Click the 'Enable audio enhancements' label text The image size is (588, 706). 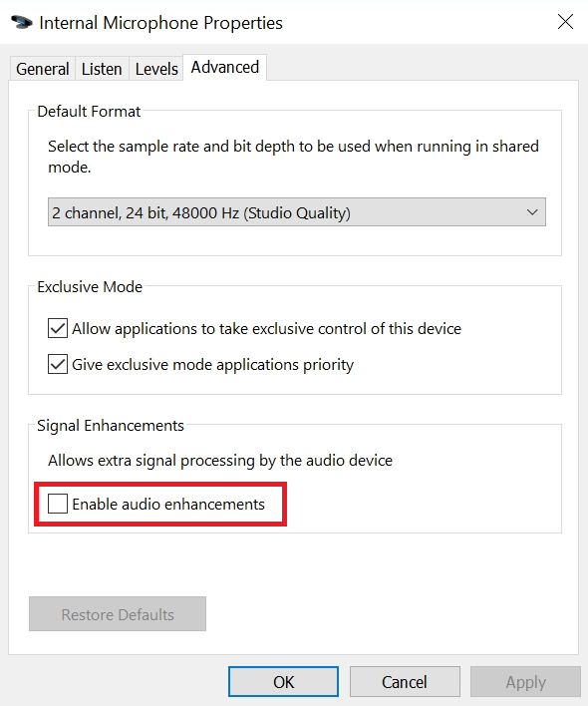coord(168,504)
